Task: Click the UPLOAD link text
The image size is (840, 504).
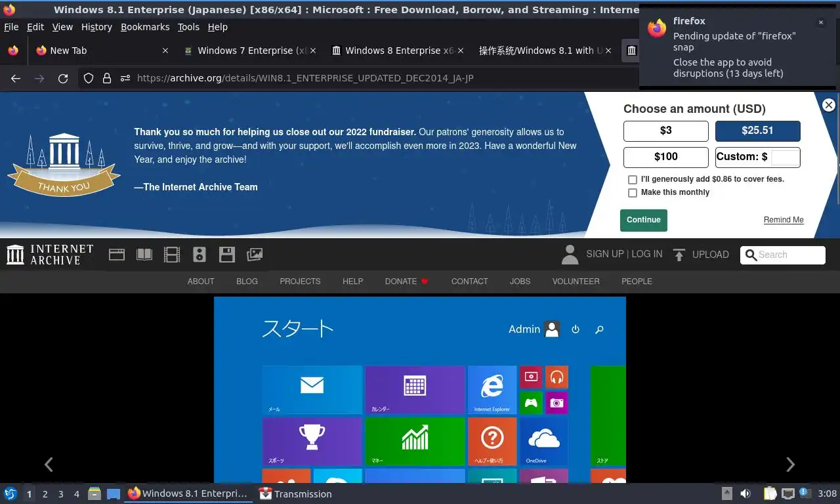Action: click(x=710, y=255)
